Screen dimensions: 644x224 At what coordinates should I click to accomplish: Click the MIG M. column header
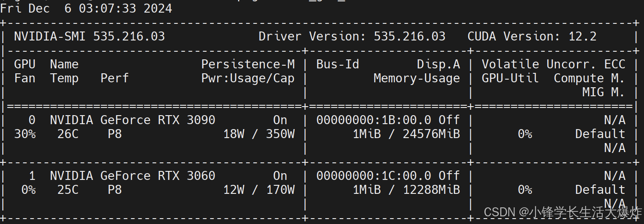(604, 92)
